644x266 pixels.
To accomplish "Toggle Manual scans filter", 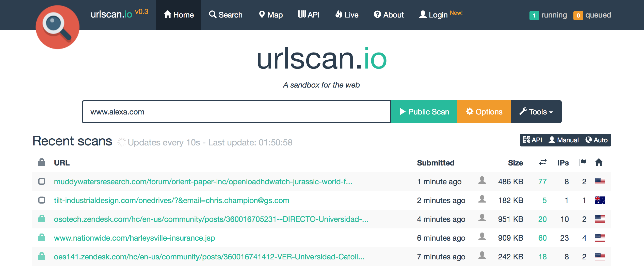I will 563,140.
